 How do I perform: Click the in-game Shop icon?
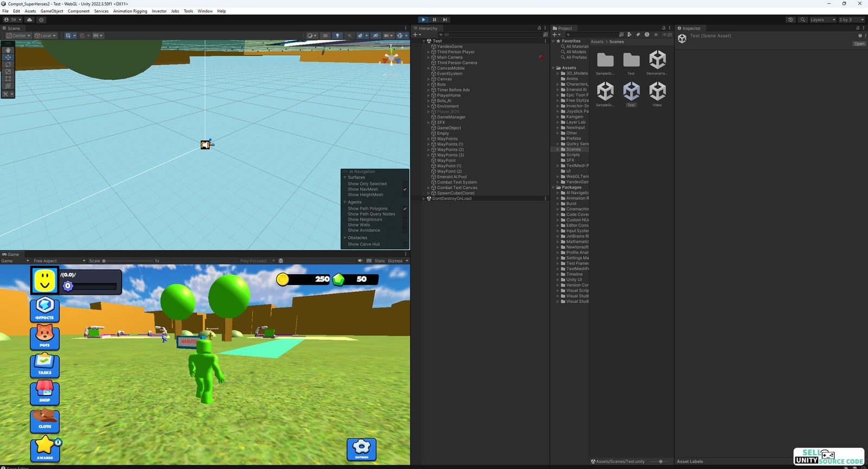click(44, 392)
